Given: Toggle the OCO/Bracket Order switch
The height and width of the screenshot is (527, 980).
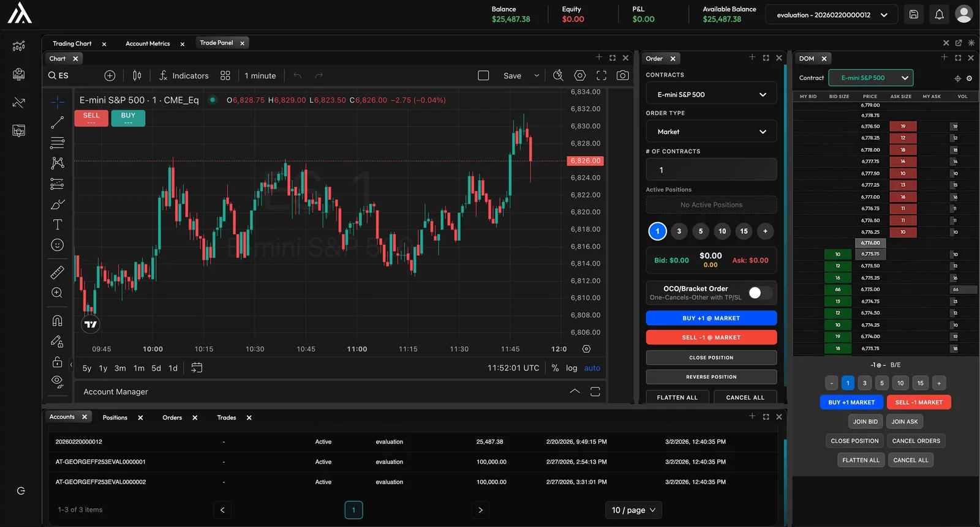Looking at the screenshot, I should click(760, 293).
